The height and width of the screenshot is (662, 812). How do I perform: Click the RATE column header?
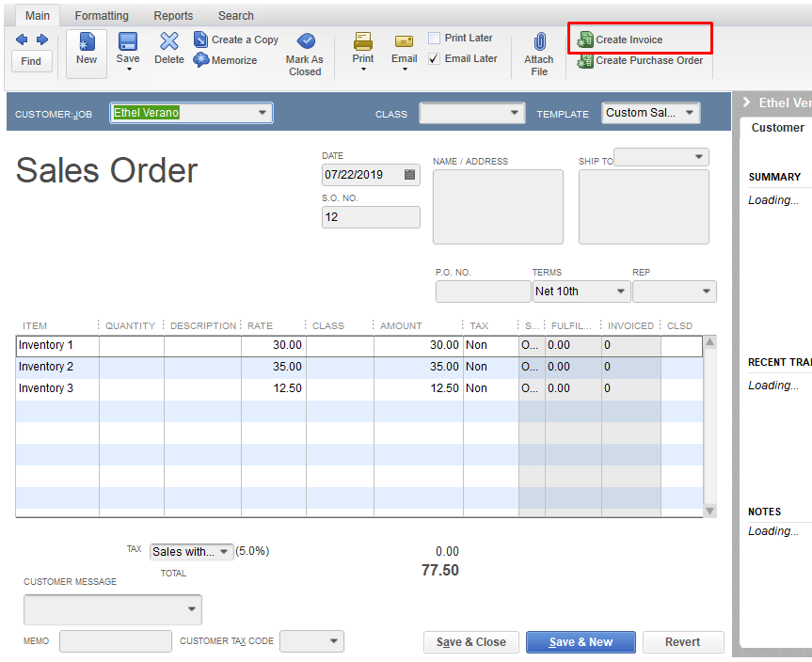click(260, 325)
